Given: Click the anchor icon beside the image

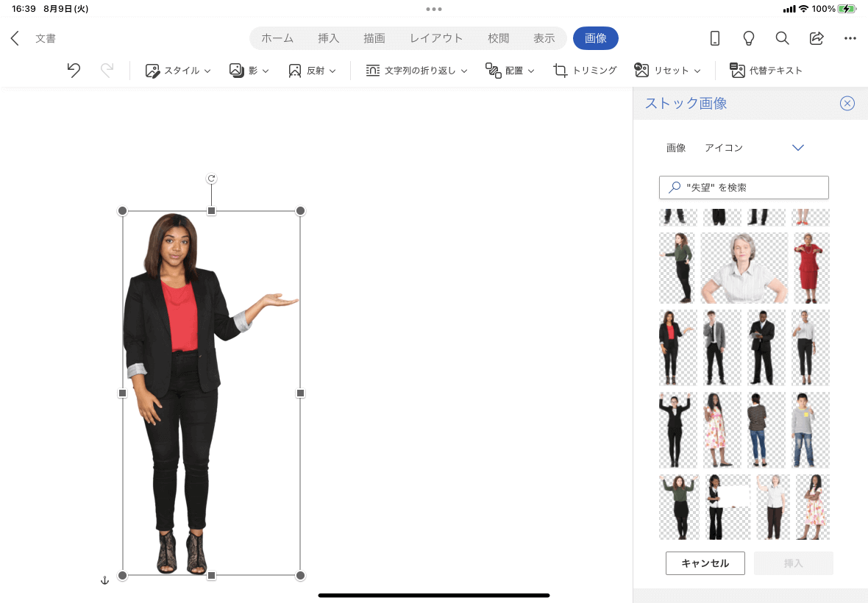Looking at the screenshot, I should [104, 580].
